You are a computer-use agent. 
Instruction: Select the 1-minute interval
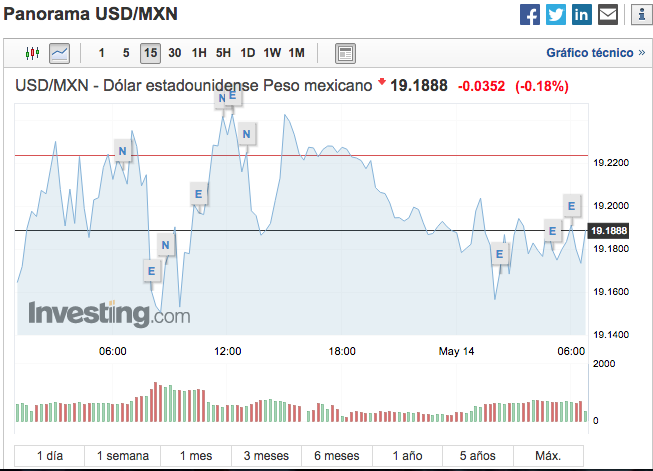pyautogui.click(x=101, y=53)
